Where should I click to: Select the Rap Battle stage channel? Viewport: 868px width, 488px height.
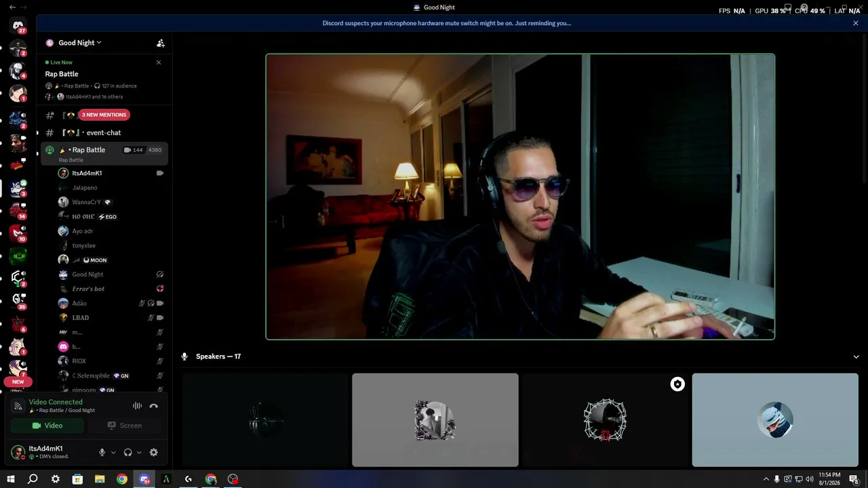click(x=104, y=153)
